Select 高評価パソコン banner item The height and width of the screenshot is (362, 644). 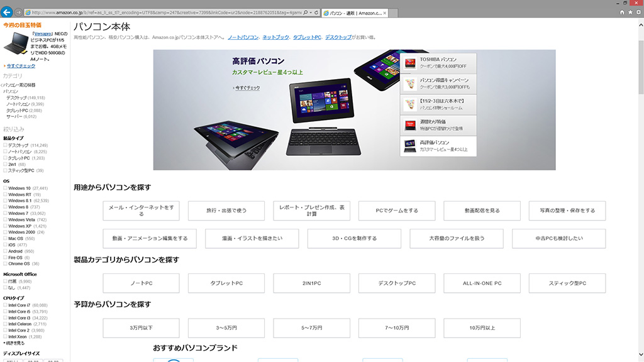pyautogui.click(x=438, y=146)
